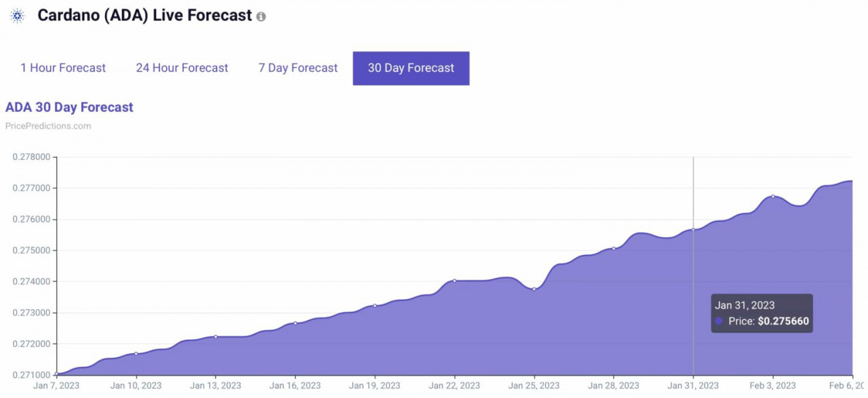
Task: Click the purple price dot in tooltip
Action: [x=719, y=321]
